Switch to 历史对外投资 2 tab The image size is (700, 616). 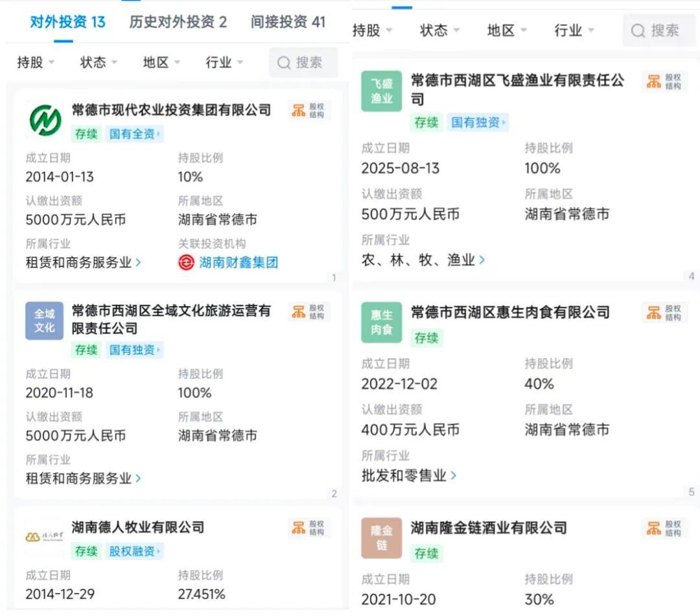178,21
